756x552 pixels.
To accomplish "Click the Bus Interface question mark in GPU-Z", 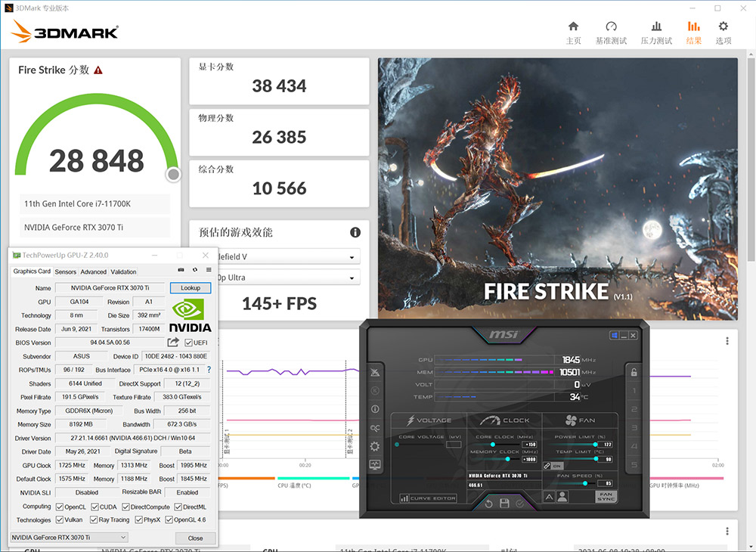I will [209, 370].
